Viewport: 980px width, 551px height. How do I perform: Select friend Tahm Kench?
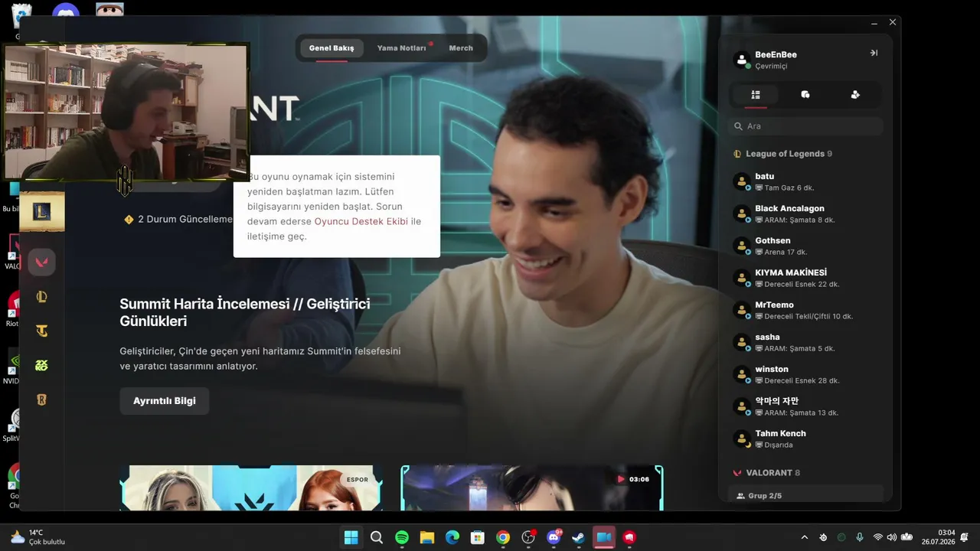[x=805, y=439]
